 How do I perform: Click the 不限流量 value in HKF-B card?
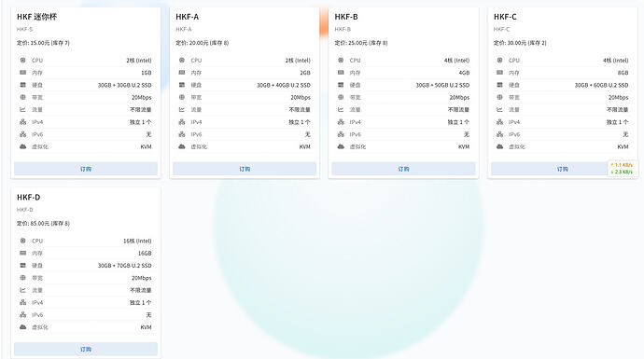tap(458, 109)
